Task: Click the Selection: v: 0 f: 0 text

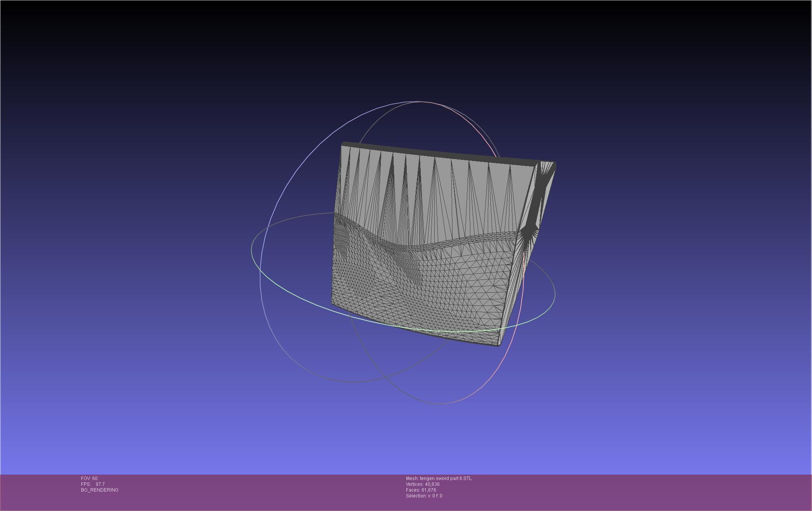Action: pos(424,496)
